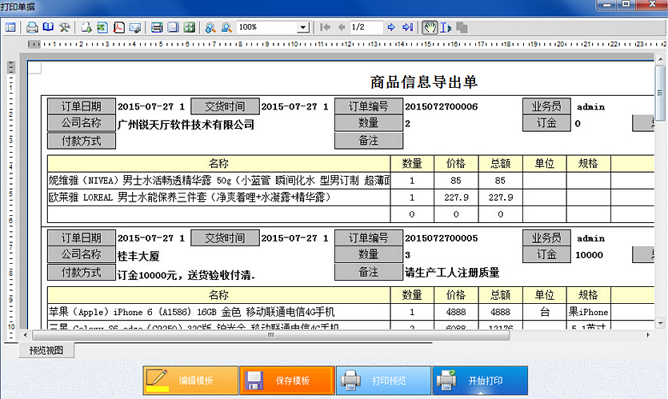
Task: Jump to the last page
Action: click(x=408, y=27)
